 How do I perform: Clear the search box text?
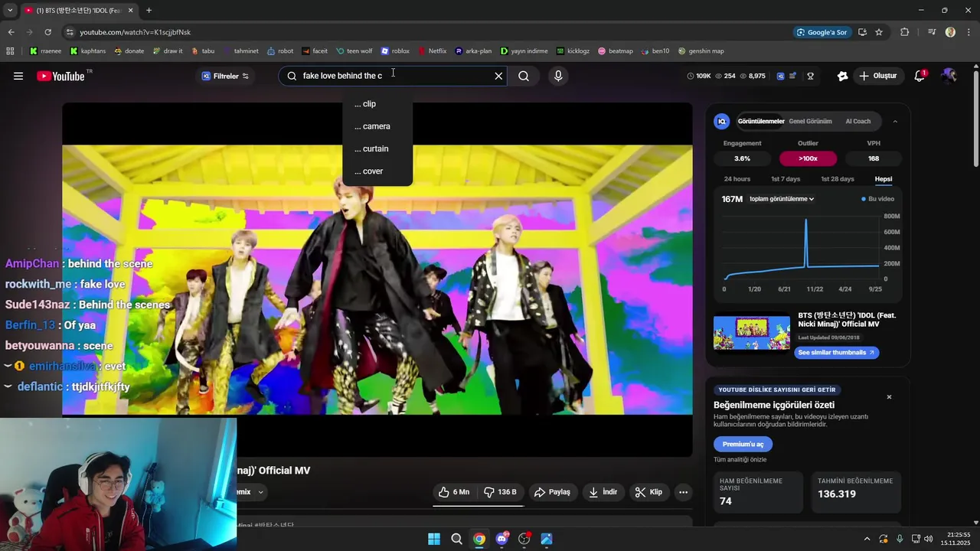(x=498, y=76)
